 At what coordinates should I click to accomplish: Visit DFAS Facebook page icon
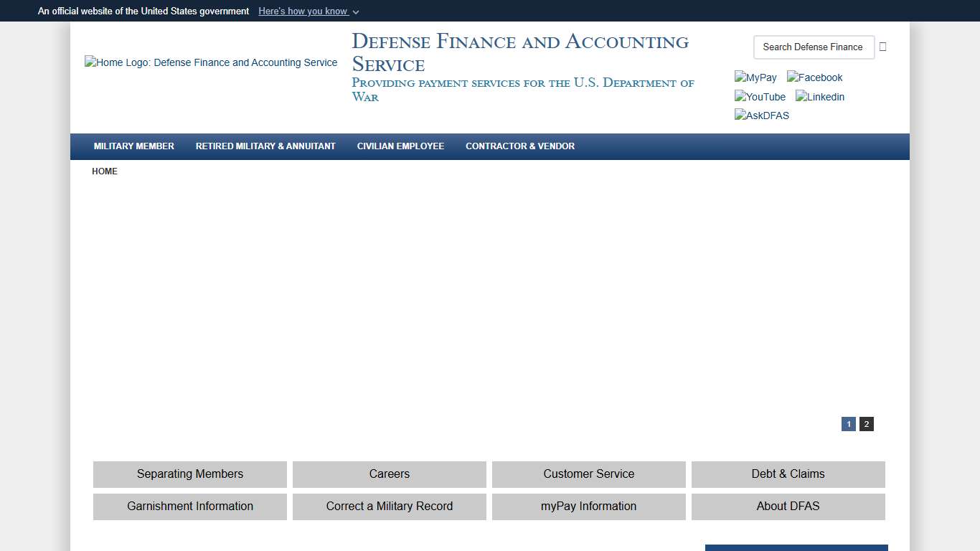[x=814, y=77]
